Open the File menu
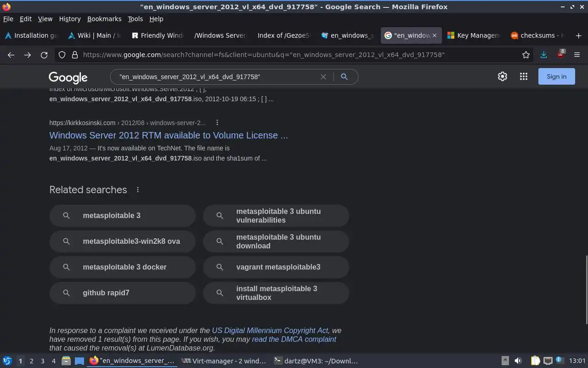The height and width of the screenshot is (368, 588). [x=8, y=19]
